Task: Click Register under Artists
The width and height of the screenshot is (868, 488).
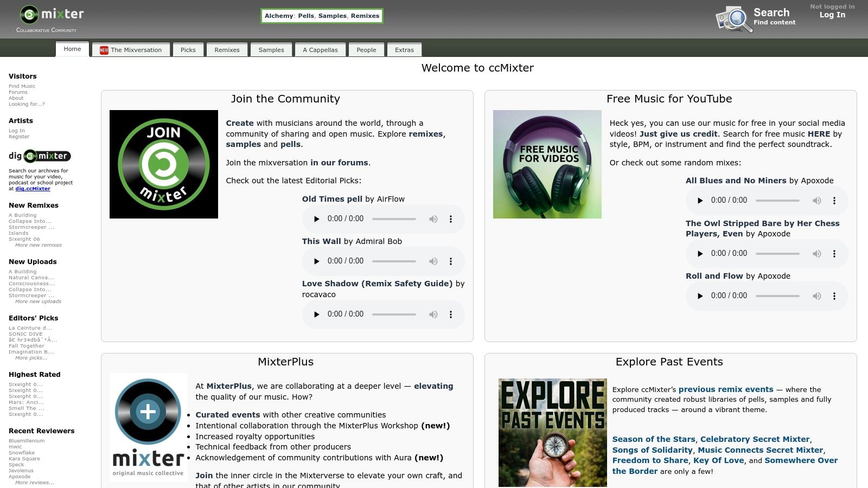Action: [x=19, y=137]
